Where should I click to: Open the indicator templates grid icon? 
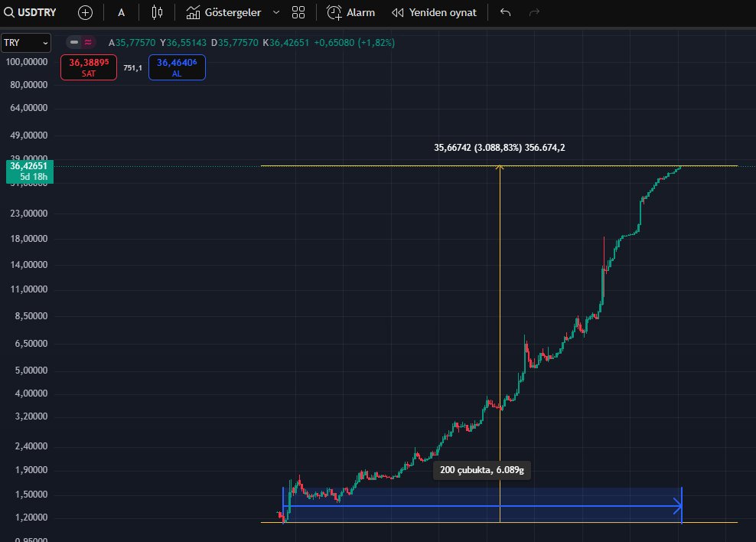click(x=298, y=12)
